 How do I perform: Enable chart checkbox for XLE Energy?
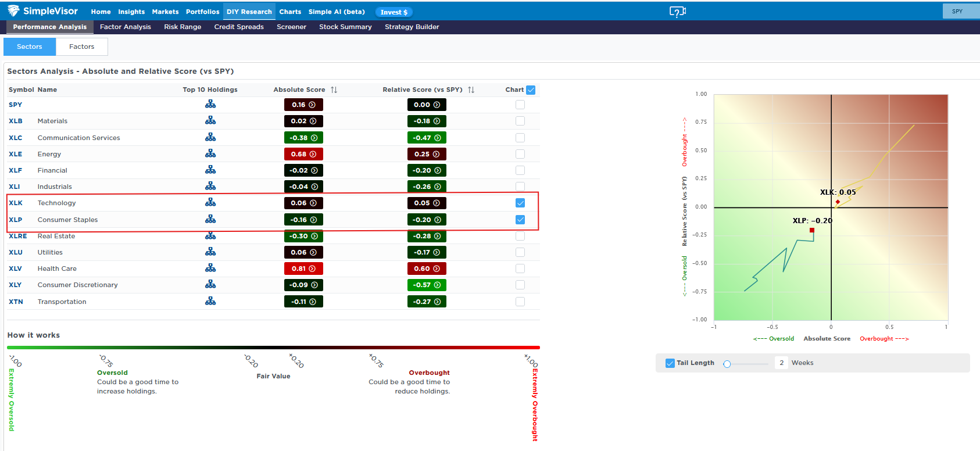(x=520, y=154)
